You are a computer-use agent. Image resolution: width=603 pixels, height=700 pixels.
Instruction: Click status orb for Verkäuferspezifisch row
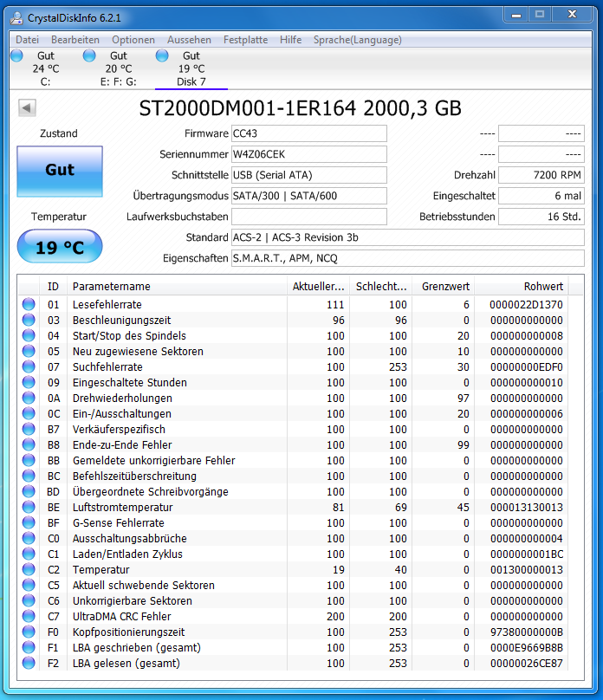point(29,429)
